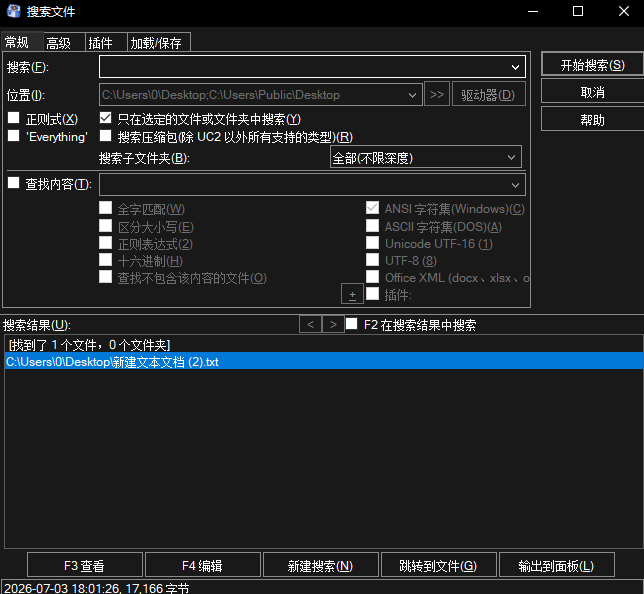
Task: Click the 找到了 1 个文件 summary line
Action: click(x=89, y=345)
